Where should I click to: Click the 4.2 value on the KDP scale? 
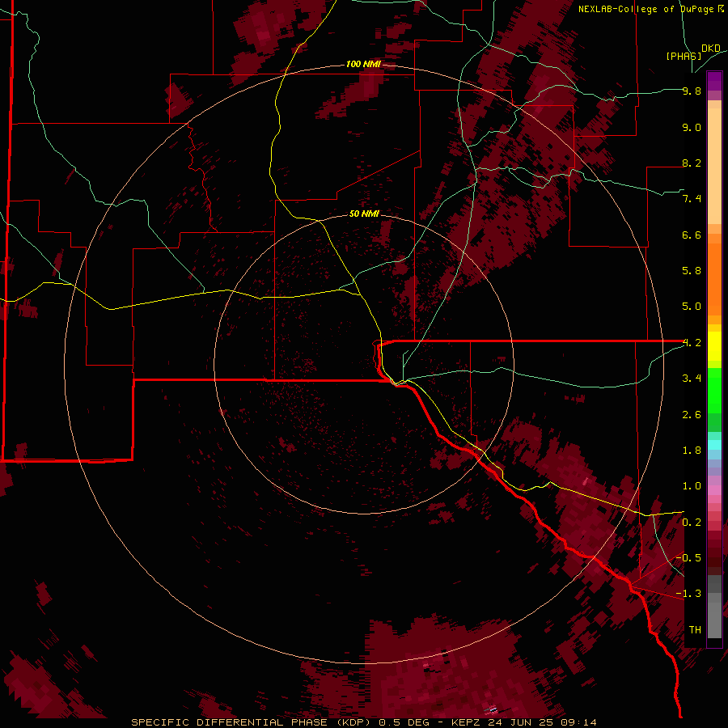point(692,343)
